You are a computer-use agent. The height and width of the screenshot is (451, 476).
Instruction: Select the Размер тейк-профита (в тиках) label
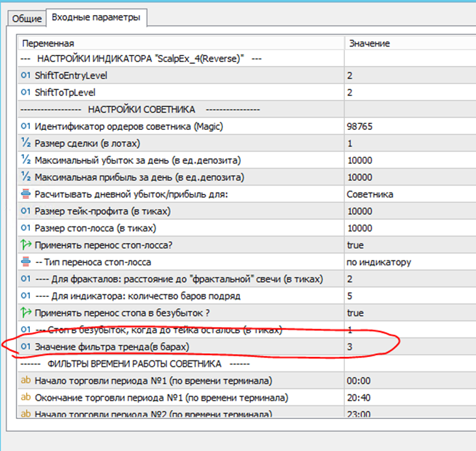point(102,211)
